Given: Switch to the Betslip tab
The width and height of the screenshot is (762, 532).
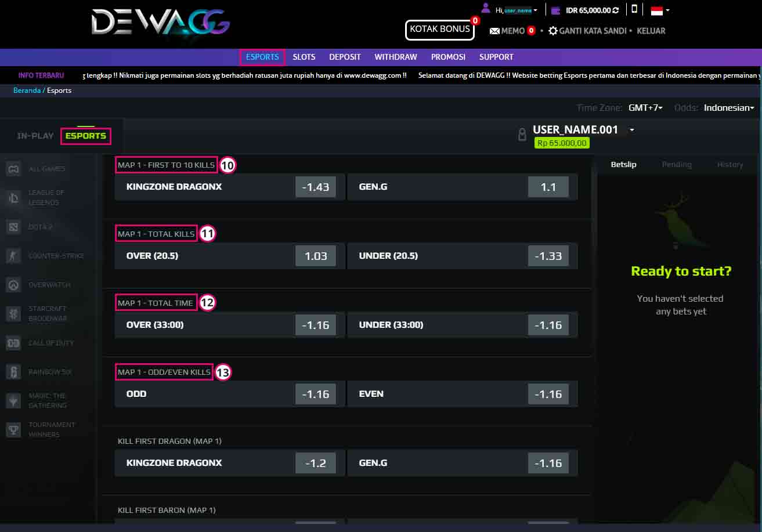Looking at the screenshot, I should [624, 164].
